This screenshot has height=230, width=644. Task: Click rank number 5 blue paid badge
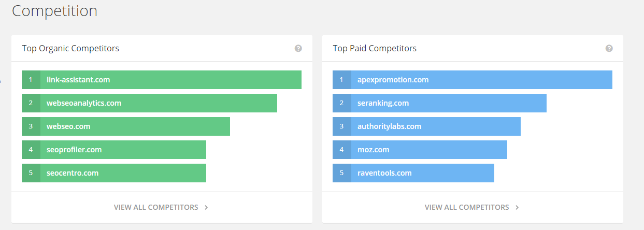(341, 173)
